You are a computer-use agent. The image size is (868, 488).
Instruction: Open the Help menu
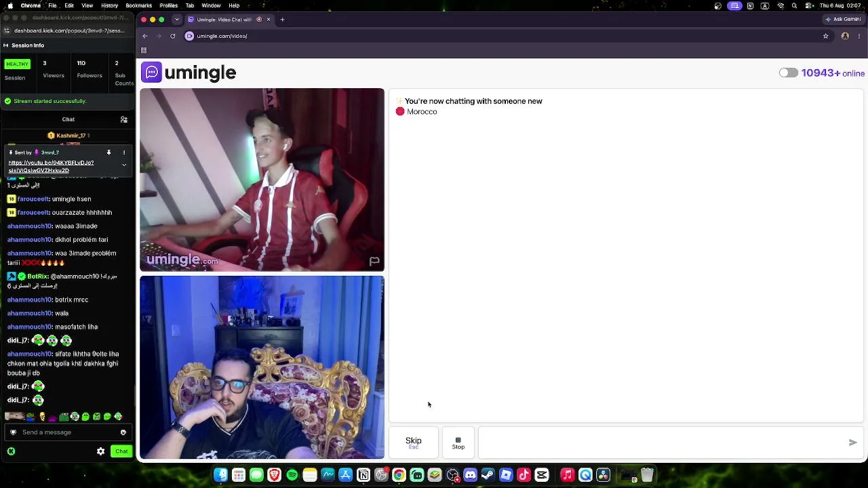pos(234,5)
